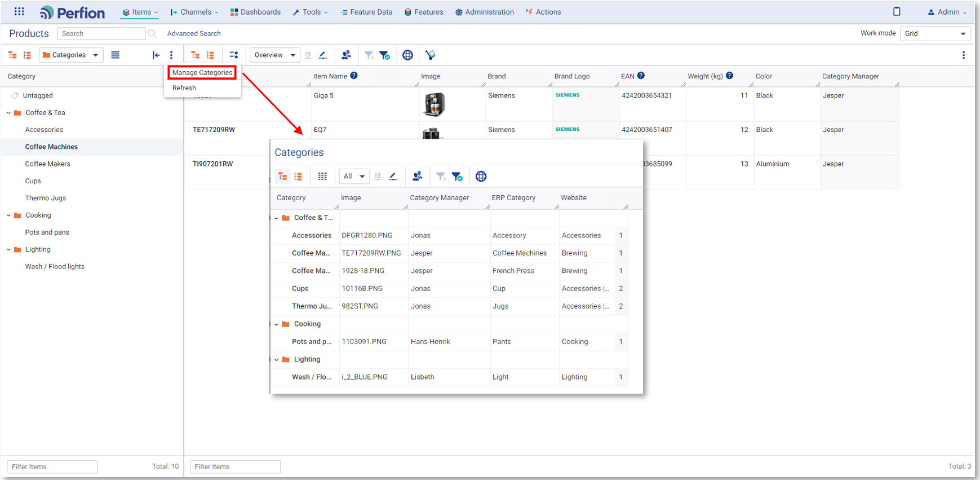Go to Feature Data

(x=366, y=12)
